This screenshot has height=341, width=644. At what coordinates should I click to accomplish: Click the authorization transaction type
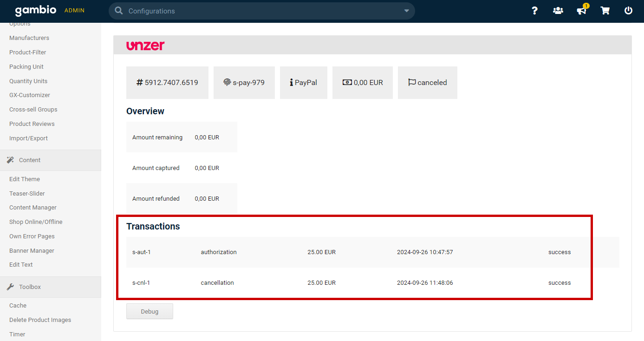click(219, 252)
